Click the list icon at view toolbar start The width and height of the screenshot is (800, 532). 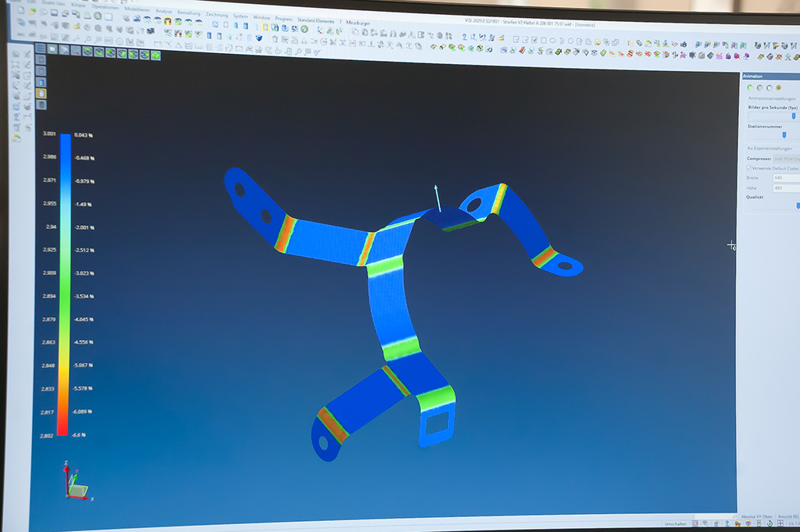pyautogui.click(x=40, y=48)
